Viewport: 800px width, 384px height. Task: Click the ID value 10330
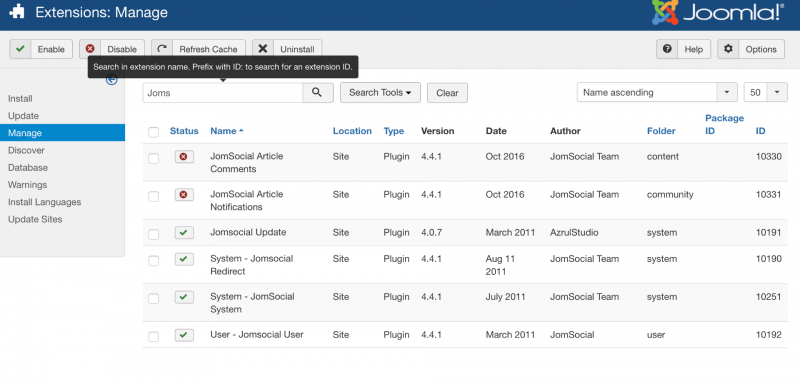point(768,157)
